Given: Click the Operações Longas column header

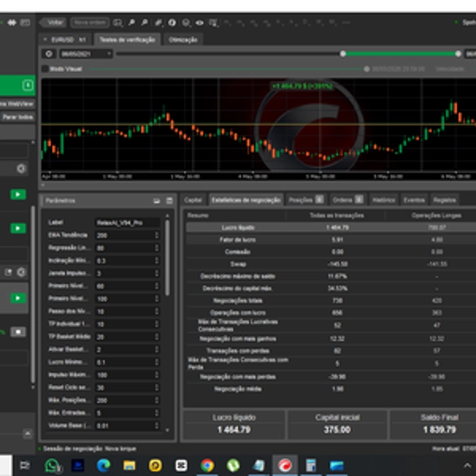Looking at the screenshot, I should click(436, 216).
